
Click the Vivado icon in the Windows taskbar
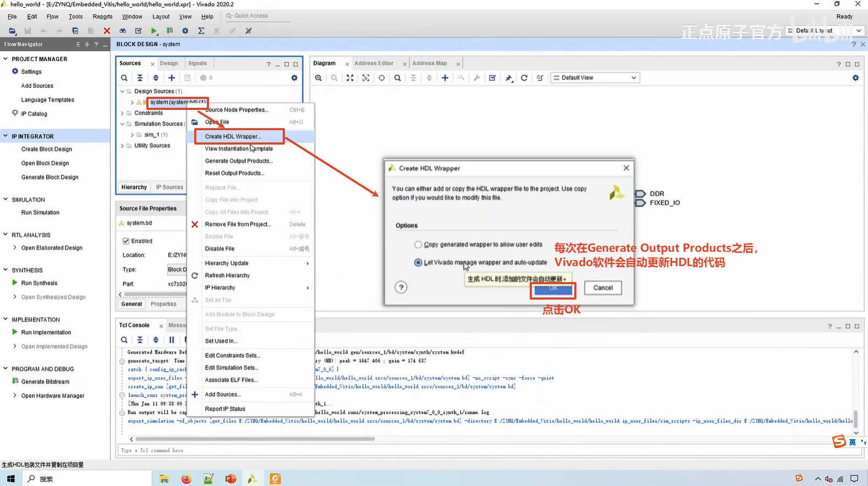point(252,479)
